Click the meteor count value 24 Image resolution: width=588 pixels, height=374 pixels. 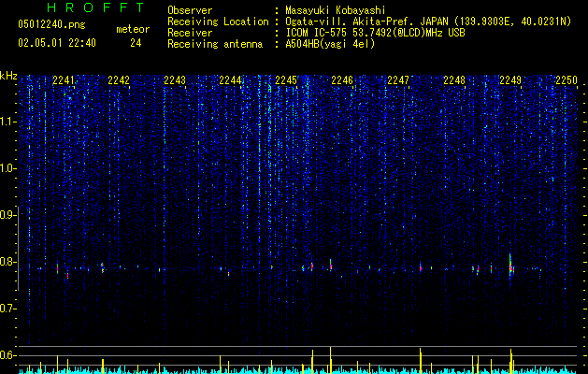(136, 43)
